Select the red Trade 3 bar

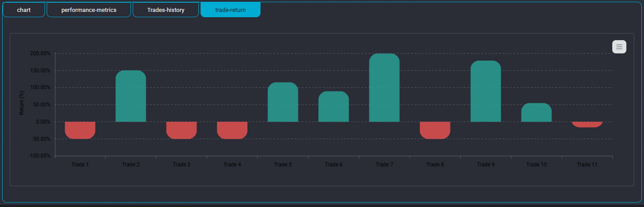(182, 130)
